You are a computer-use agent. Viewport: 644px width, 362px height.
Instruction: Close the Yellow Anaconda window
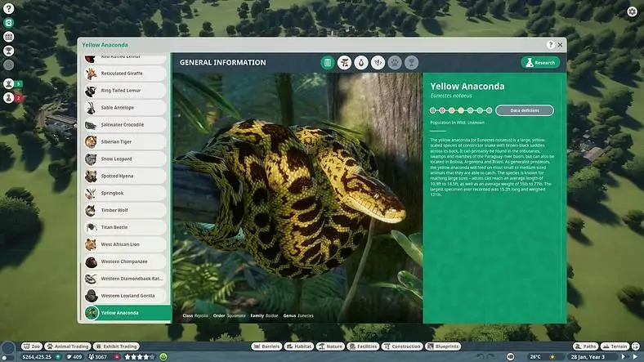pyautogui.click(x=560, y=45)
